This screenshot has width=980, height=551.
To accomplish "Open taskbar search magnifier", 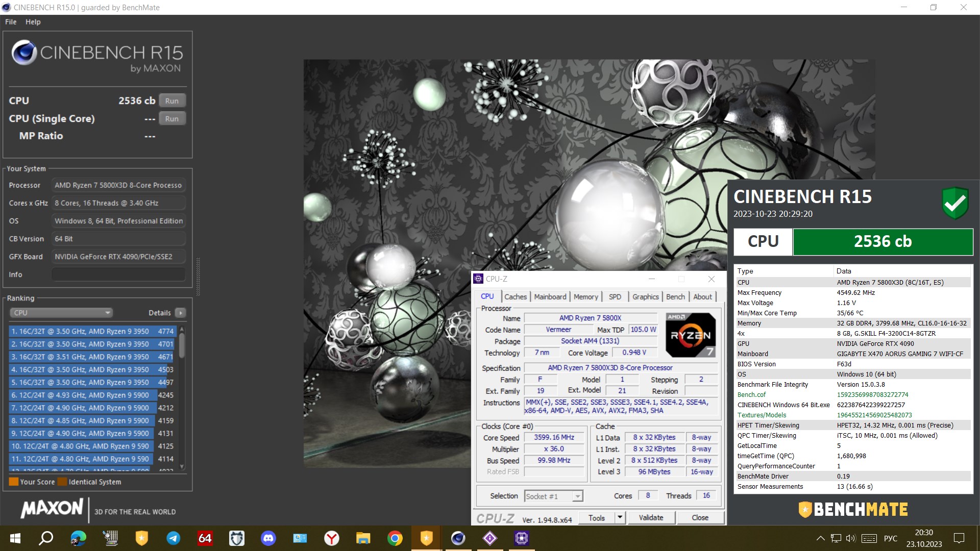I will (46, 538).
